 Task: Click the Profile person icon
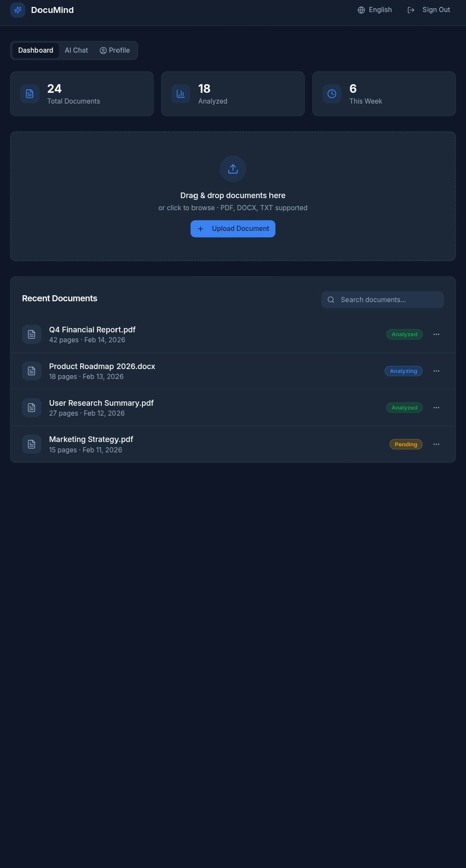tap(103, 51)
